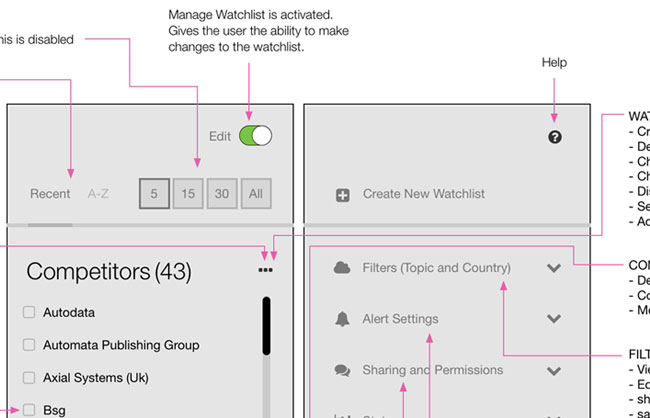The height and width of the screenshot is (418, 650).
Task: Switch to the Recent sort tab
Action: 50,194
